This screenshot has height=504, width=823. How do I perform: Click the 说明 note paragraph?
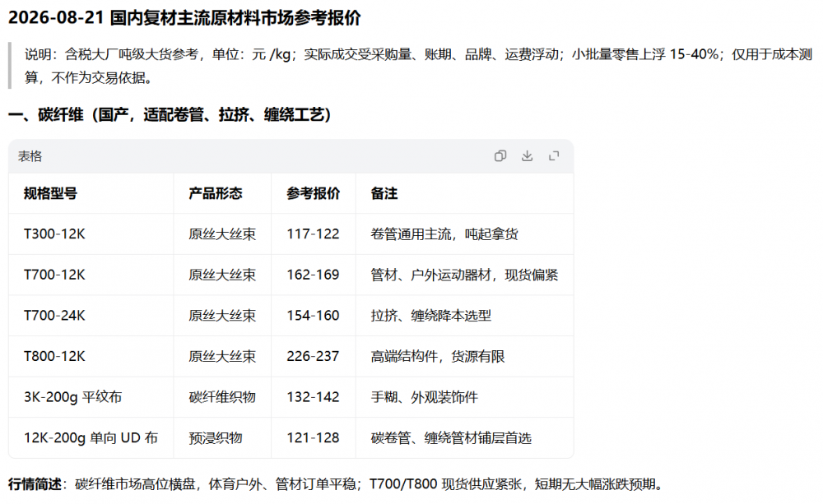[x=418, y=66]
